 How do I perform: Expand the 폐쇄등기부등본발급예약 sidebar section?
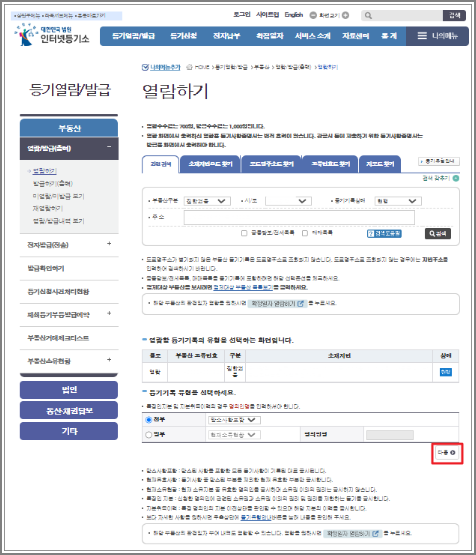click(109, 313)
